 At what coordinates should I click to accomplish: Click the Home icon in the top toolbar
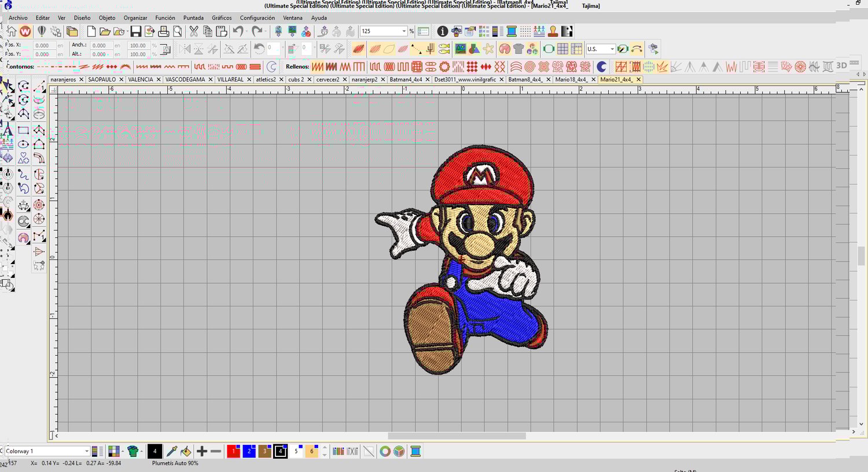(x=12, y=31)
